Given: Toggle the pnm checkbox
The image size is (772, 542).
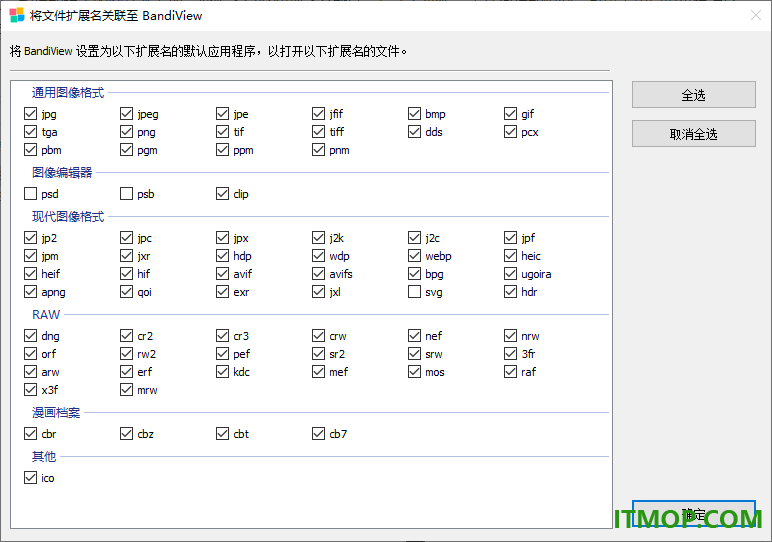Looking at the screenshot, I should pos(319,150).
